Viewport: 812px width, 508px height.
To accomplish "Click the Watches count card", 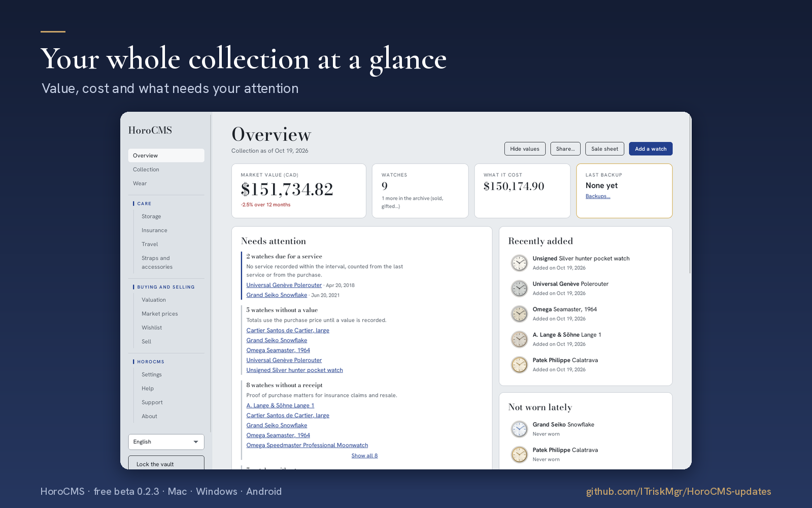I will tap(420, 191).
